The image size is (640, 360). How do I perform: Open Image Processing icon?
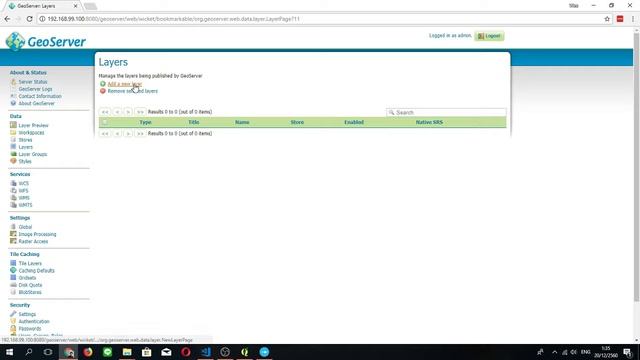(13, 234)
